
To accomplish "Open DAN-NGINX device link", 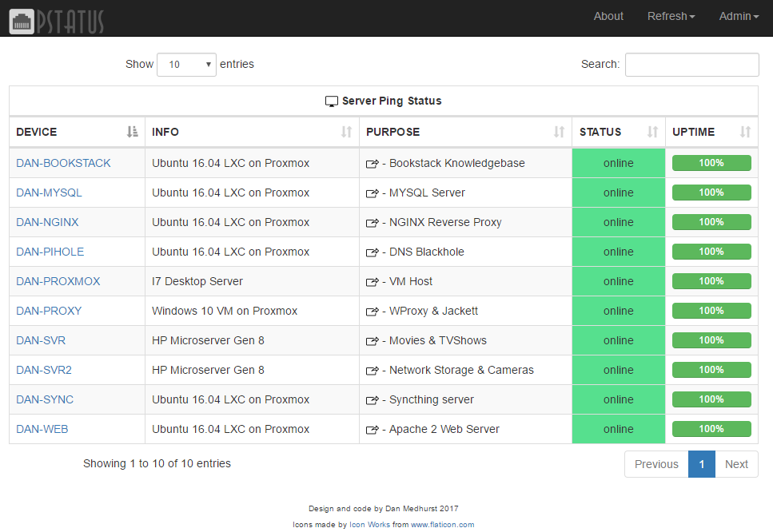I will [x=47, y=222].
